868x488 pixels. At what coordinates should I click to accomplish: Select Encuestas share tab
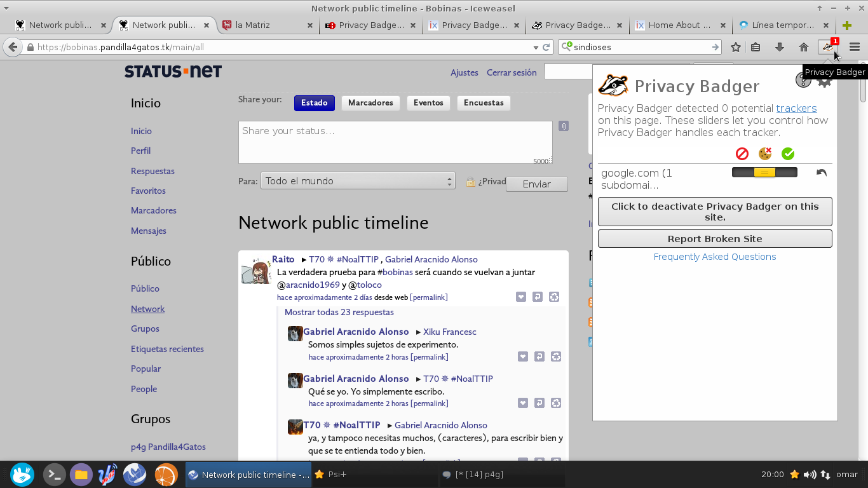coord(484,103)
